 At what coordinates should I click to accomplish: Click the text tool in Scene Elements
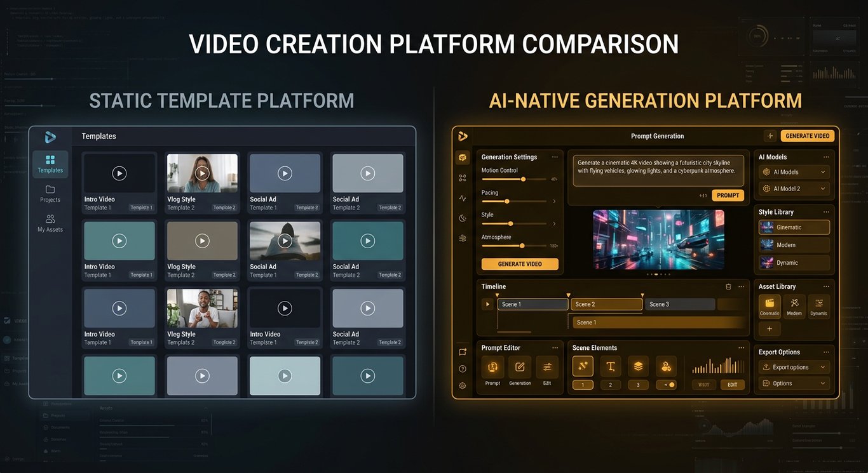pyautogui.click(x=611, y=366)
